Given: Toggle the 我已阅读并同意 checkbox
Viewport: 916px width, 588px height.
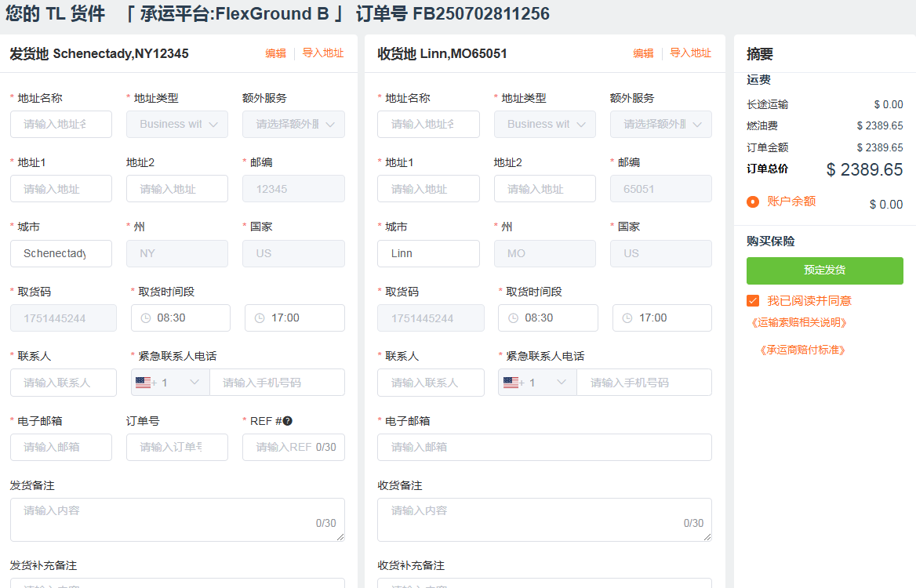Looking at the screenshot, I should coord(753,301).
